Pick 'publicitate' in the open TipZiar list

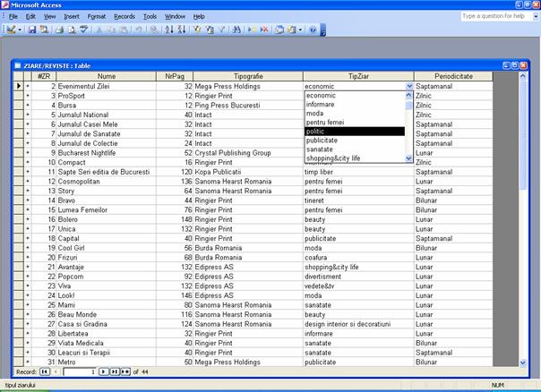click(x=353, y=141)
